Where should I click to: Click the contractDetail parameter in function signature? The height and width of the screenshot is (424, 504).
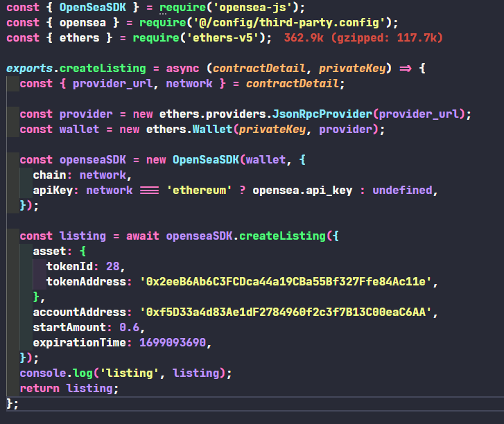259,69
